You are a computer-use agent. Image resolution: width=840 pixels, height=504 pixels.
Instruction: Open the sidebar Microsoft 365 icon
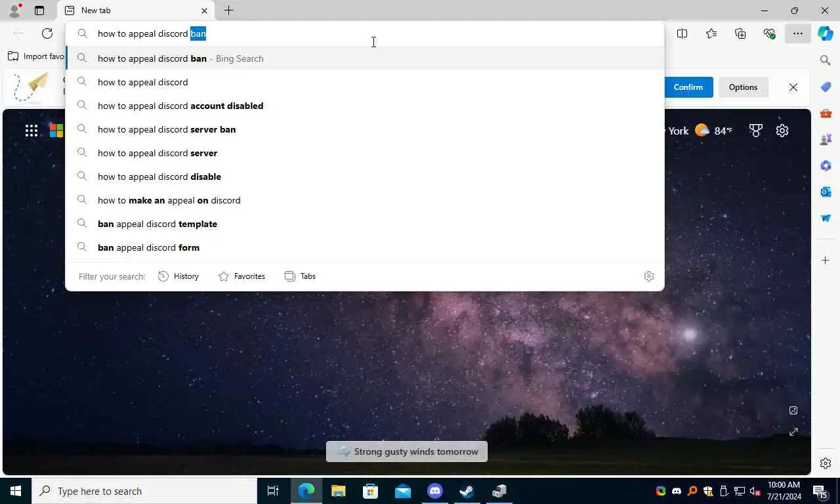click(826, 165)
